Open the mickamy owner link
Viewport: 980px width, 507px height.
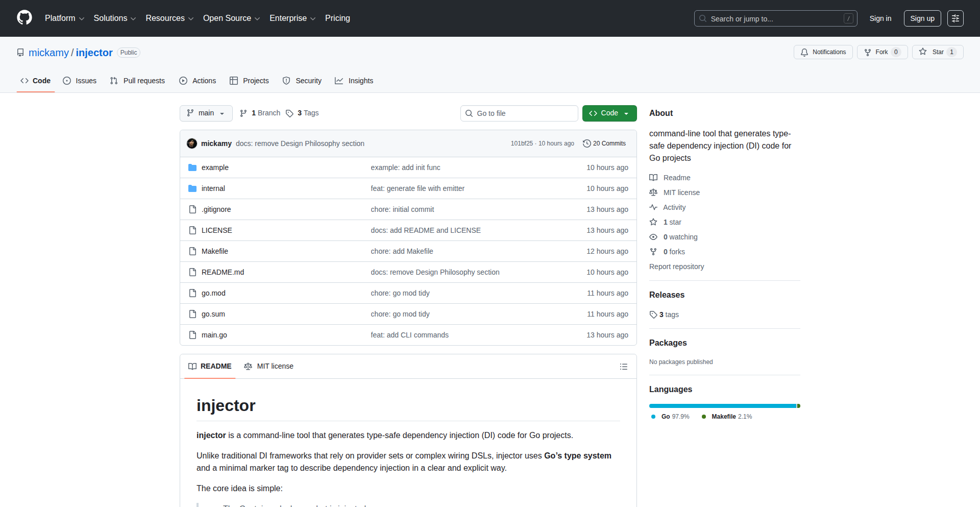coord(48,53)
